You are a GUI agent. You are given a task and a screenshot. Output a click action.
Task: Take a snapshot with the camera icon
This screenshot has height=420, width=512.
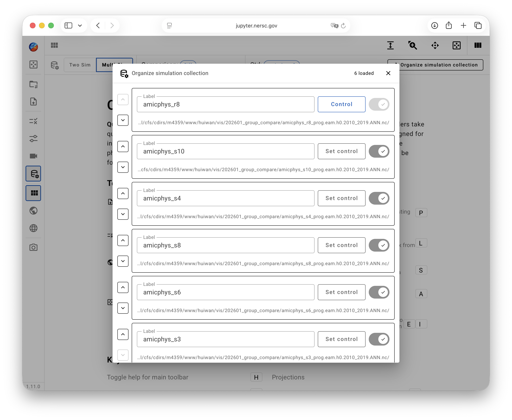point(33,247)
